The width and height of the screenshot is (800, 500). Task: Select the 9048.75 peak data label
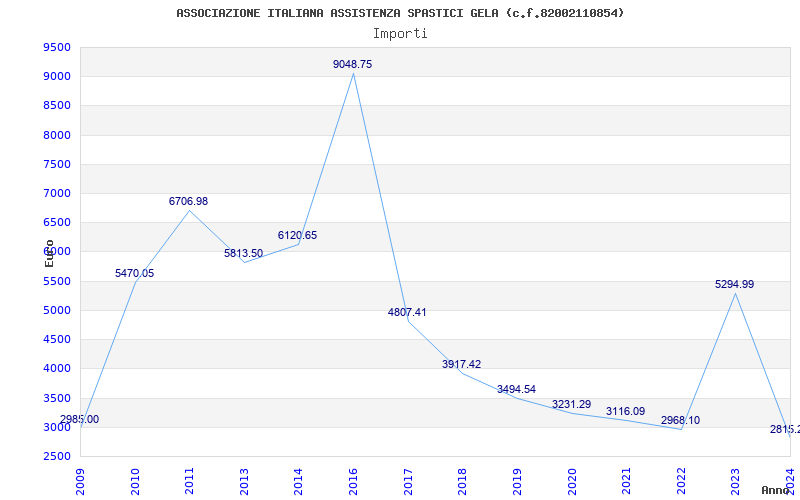[353, 64]
